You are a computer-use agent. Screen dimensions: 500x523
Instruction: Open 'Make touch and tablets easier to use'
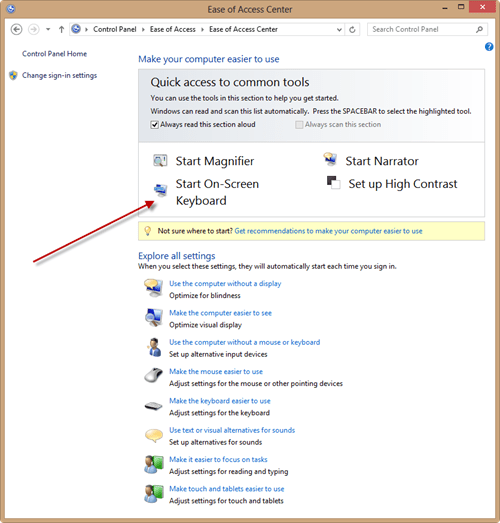pos(226,489)
